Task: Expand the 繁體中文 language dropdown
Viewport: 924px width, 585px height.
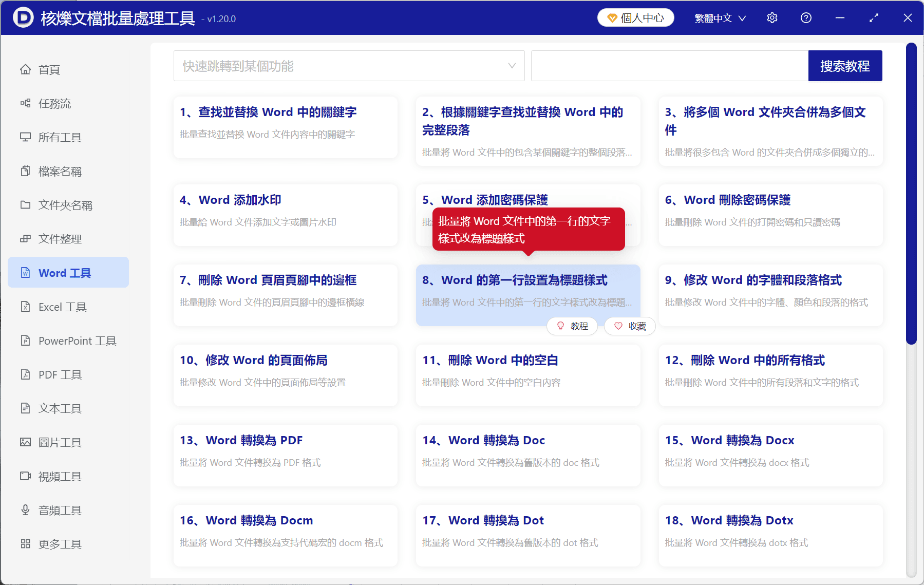Action: coord(719,17)
